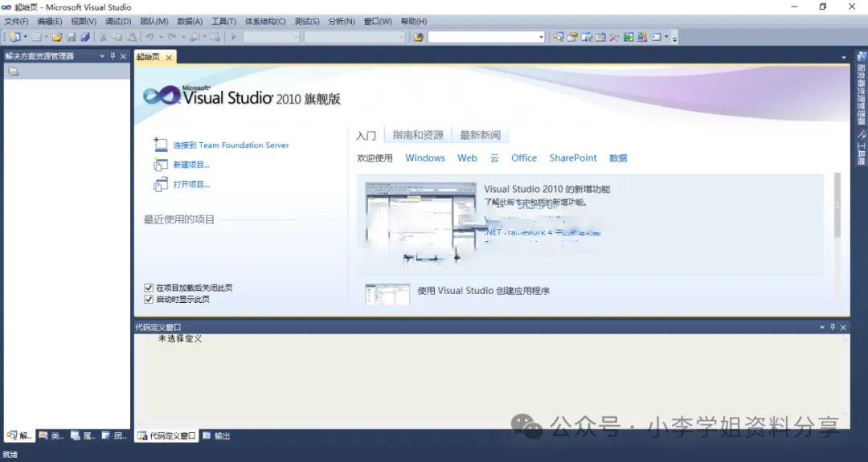Open the Find combo box dropdown
The height and width of the screenshot is (462, 868).
[541, 37]
